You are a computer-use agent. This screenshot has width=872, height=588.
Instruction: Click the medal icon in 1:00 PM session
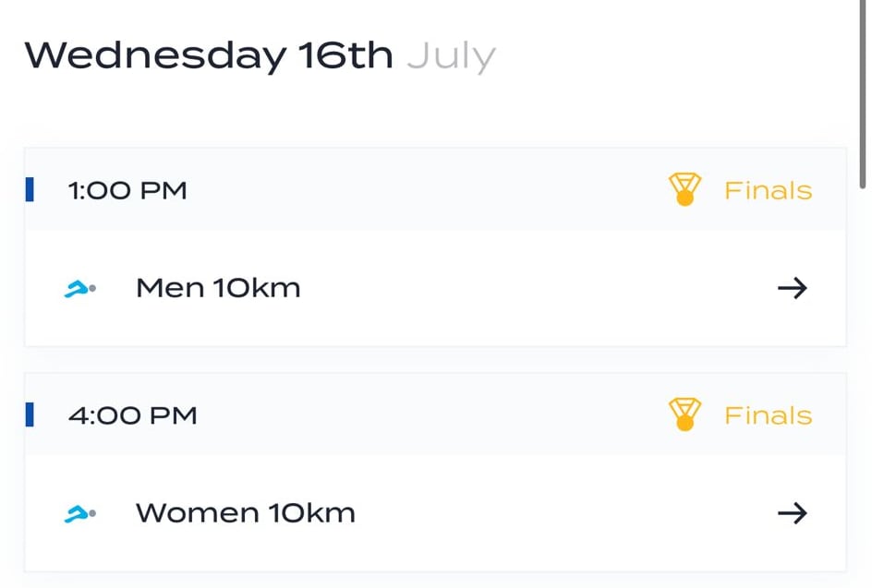click(684, 189)
